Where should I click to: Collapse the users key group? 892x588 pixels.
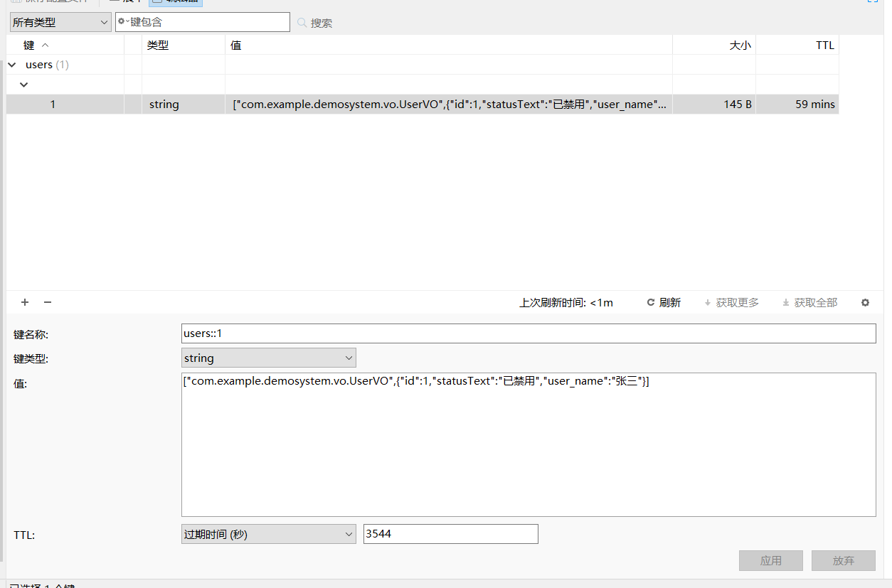[x=12, y=65]
